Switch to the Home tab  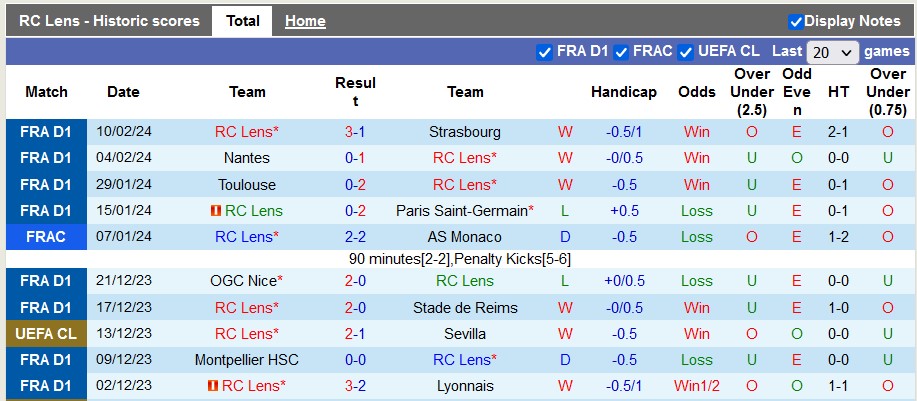[305, 21]
